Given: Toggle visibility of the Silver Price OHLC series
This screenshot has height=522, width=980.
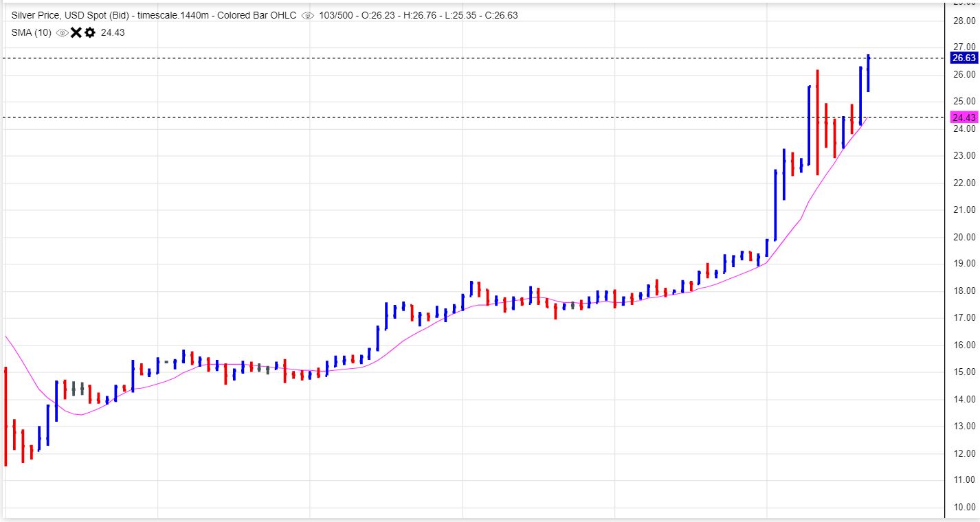Looking at the screenshot, I should click(308, 15).
